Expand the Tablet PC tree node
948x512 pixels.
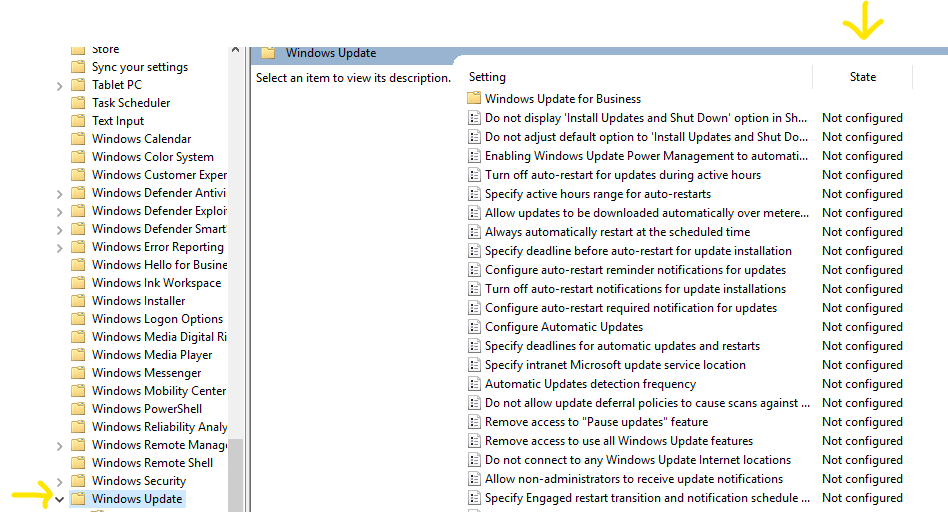(x=59, y=86)
